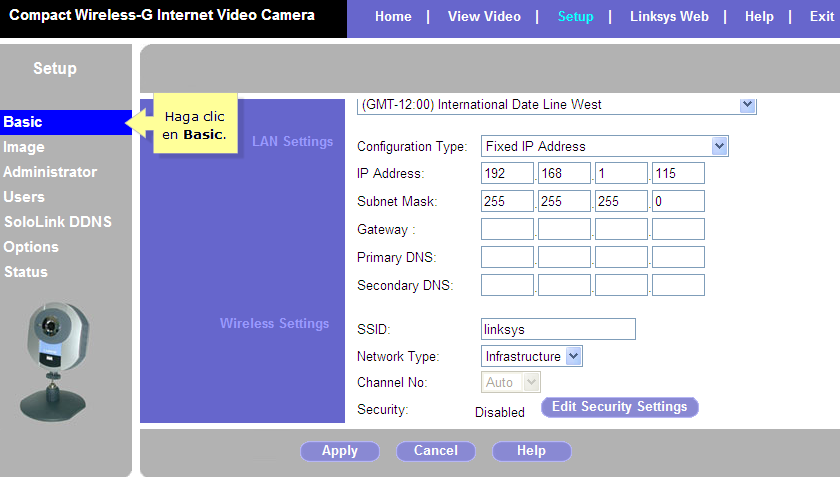Viewport: 840px width, 477px height.
Task: Click the Security status text Disabled
Action: tap(499, 412)
